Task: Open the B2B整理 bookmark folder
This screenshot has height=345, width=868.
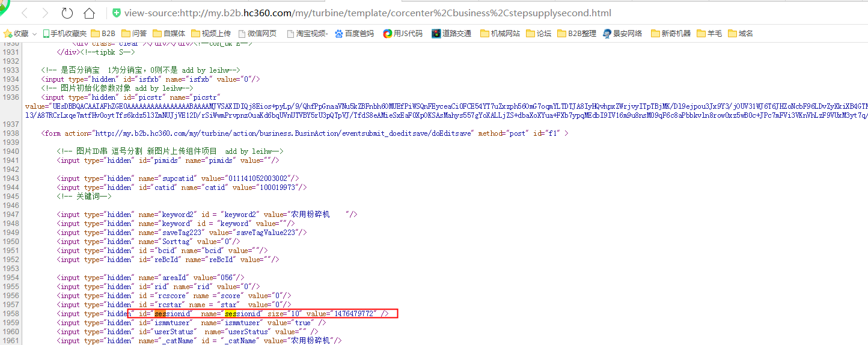Action: tap(576, 34)
